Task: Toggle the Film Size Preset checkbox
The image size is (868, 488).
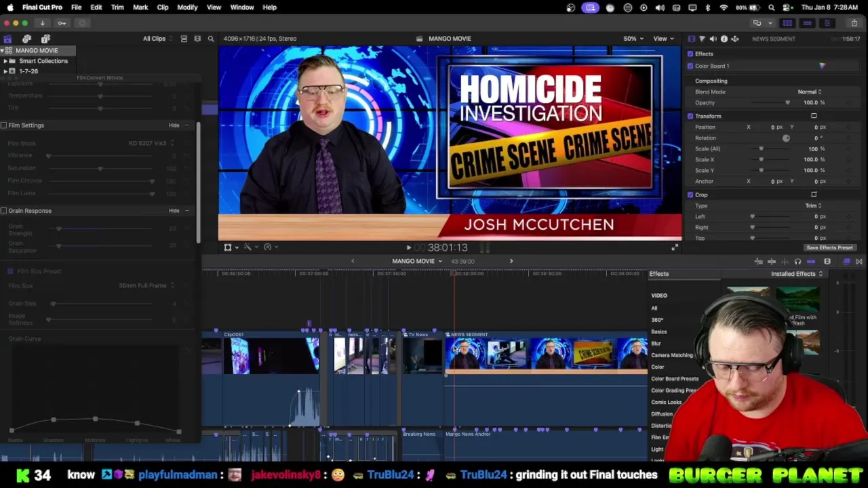Action: [x=10, y=271]
